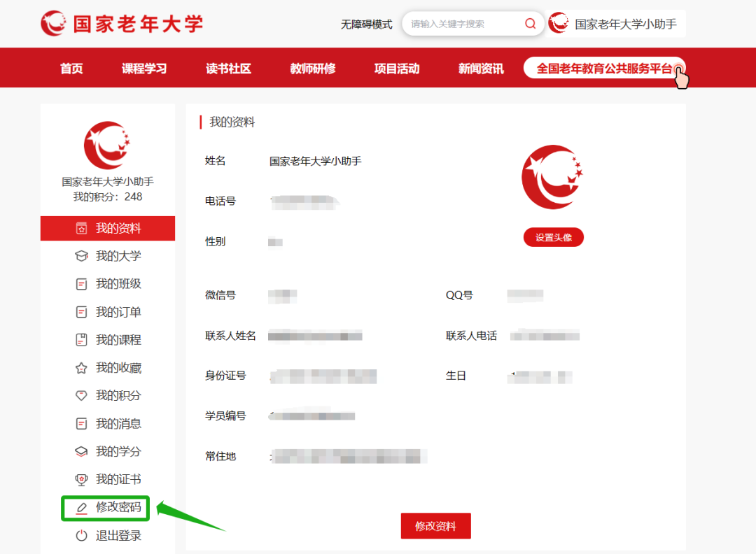Viewport: 756px width, 554px height.
Task: Click the 国家老年大学 logo in header
Action: (122, 23)
